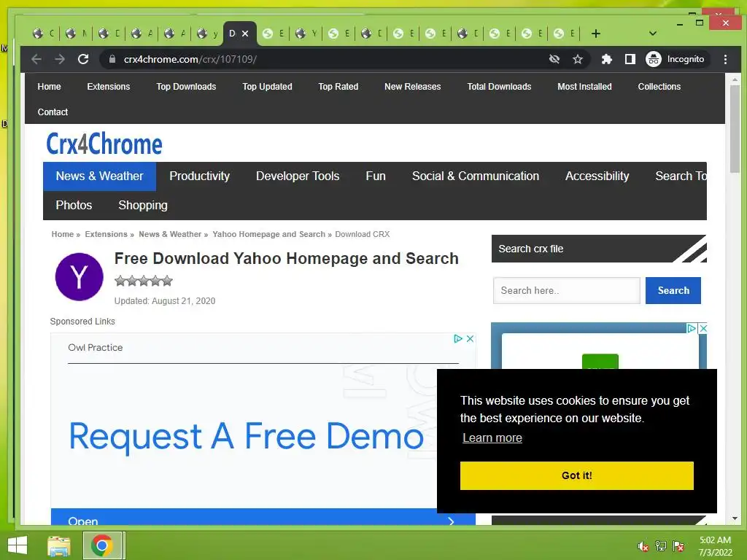Screen dimensions: 747x560
Task: Select the News & Weather category
Action: pyautogui.click(x=99, y=176)
